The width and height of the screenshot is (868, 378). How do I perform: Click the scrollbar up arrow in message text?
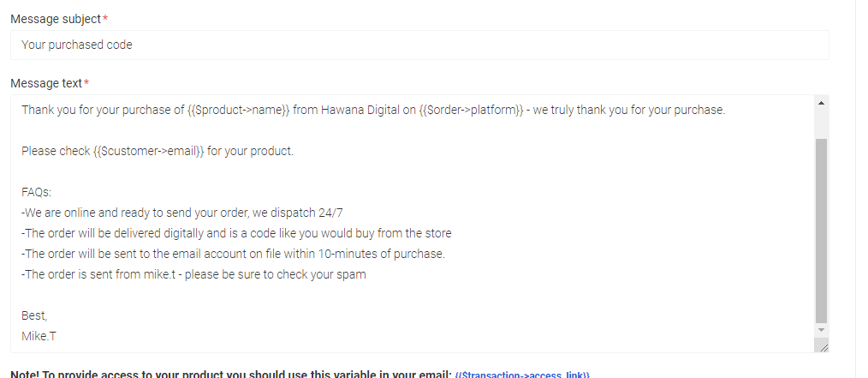point(821,103)
